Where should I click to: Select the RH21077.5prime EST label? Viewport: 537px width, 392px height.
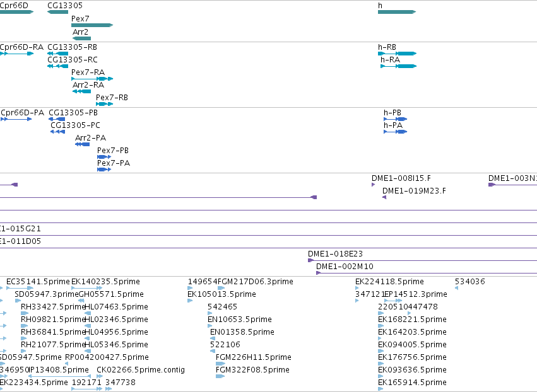coord(53,345)
